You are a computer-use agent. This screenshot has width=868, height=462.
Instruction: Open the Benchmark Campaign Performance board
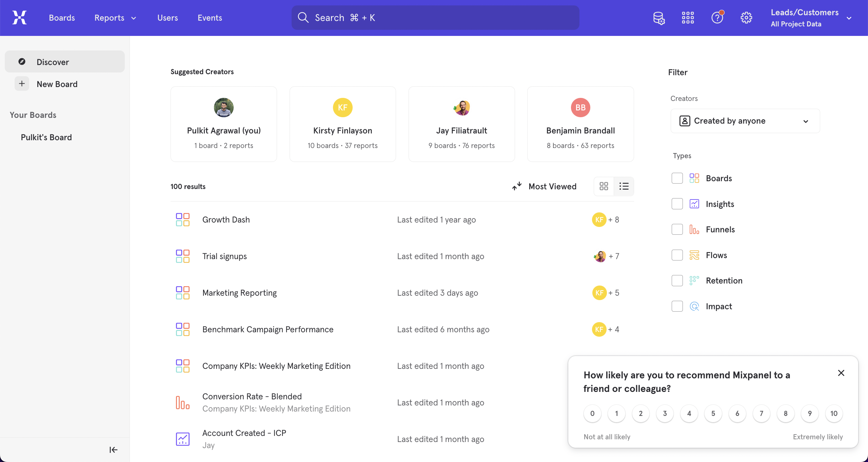[x=268, y=329]
